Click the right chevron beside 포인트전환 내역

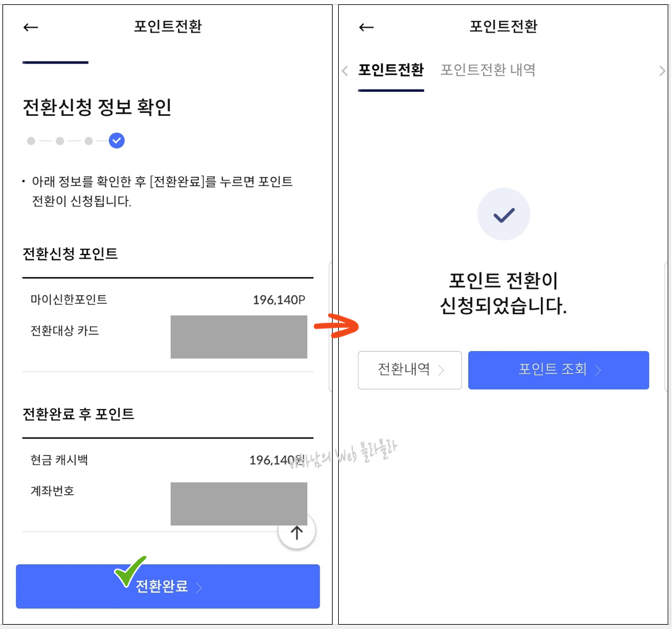(x=663, y=71)
